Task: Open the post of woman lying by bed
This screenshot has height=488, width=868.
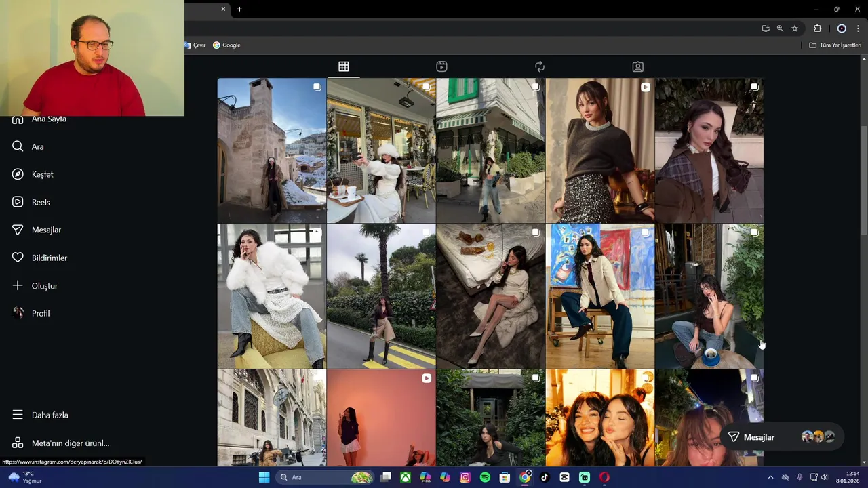Action: 490,296
